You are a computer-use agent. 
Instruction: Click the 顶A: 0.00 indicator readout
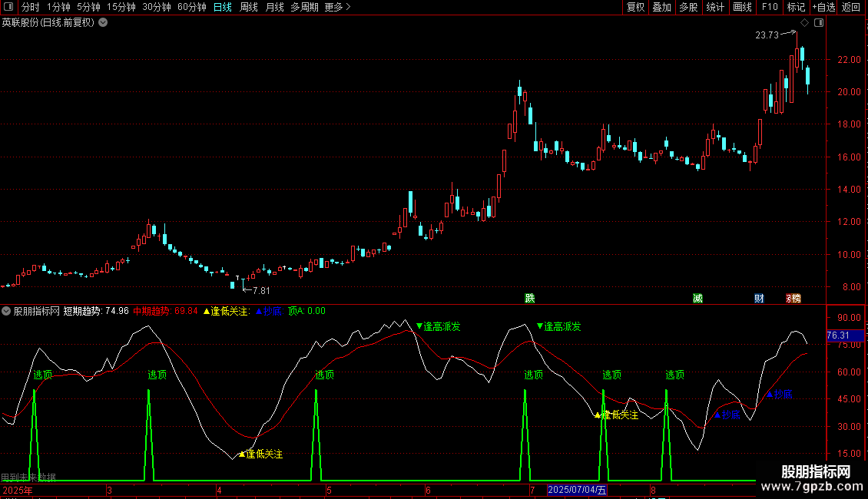tap(306, 311)
